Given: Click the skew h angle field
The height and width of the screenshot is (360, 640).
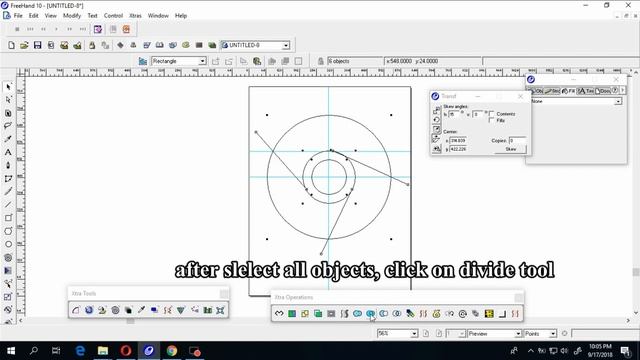Looking at the screenshot, I should coord(454,114).
